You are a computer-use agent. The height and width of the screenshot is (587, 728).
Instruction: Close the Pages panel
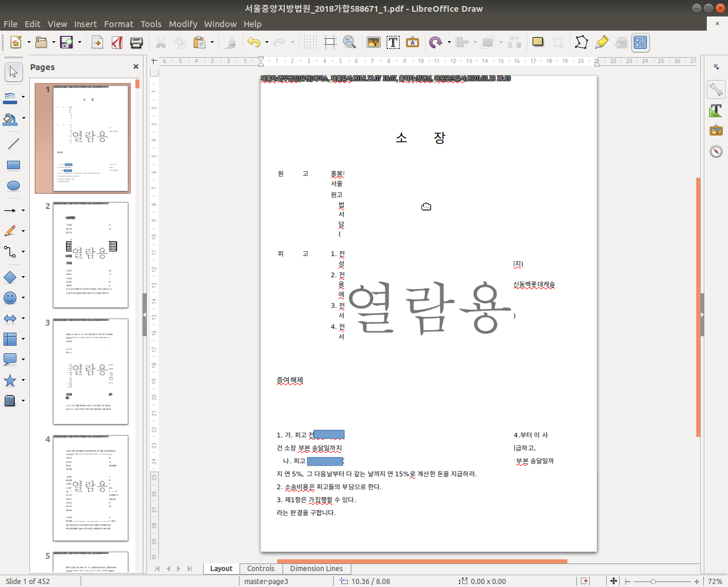[x=136, y=67]
